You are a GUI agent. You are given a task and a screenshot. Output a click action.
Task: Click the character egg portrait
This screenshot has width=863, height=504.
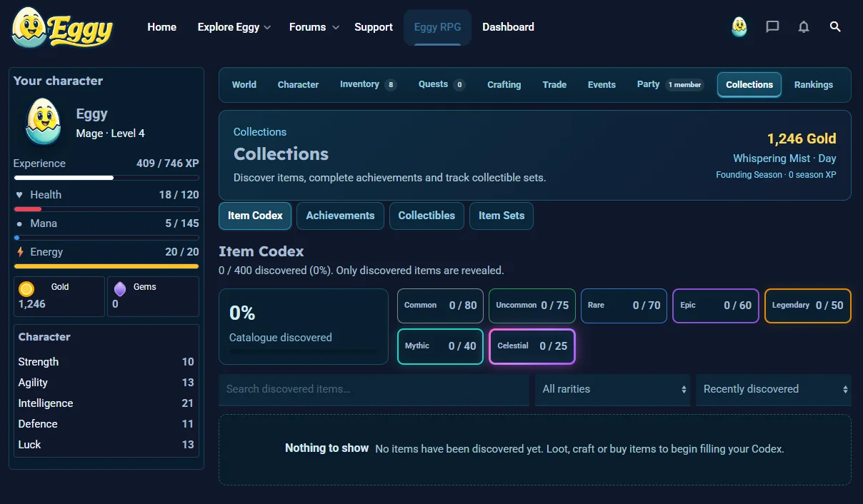[x=43, y=122]
